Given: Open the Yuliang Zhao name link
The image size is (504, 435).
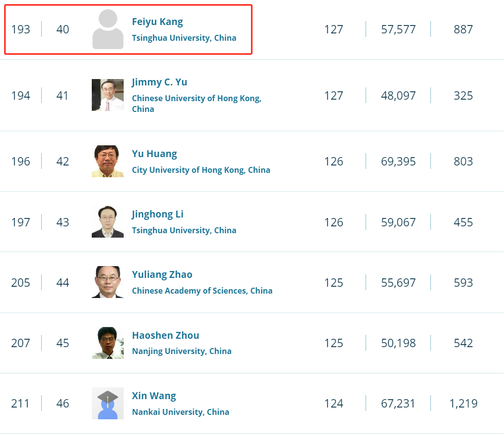Looking at the screenshot, I should [162, 275].
